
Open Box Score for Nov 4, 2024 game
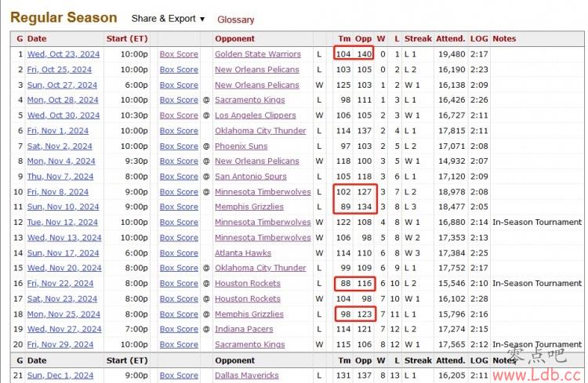[x=179, y=161]
